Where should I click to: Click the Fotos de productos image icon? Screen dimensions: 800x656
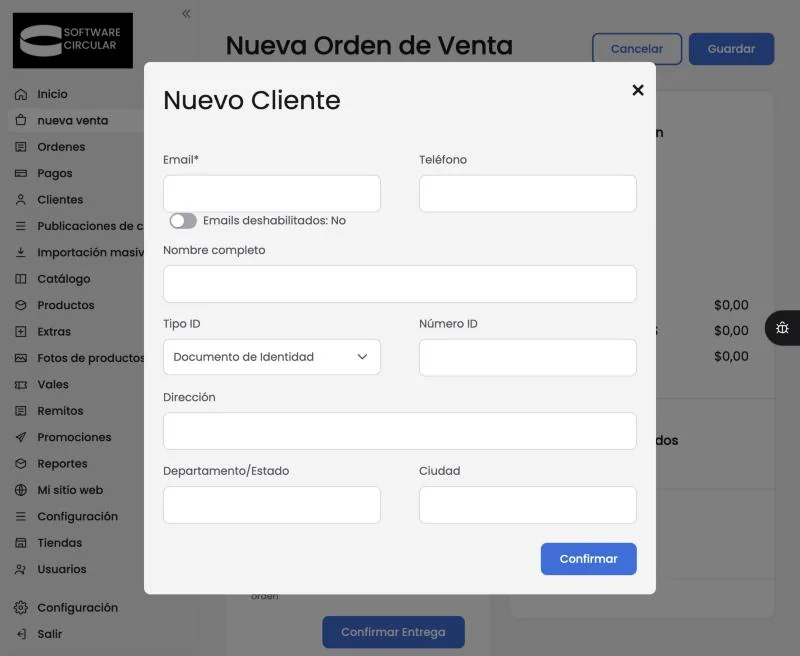coord(21,358)
